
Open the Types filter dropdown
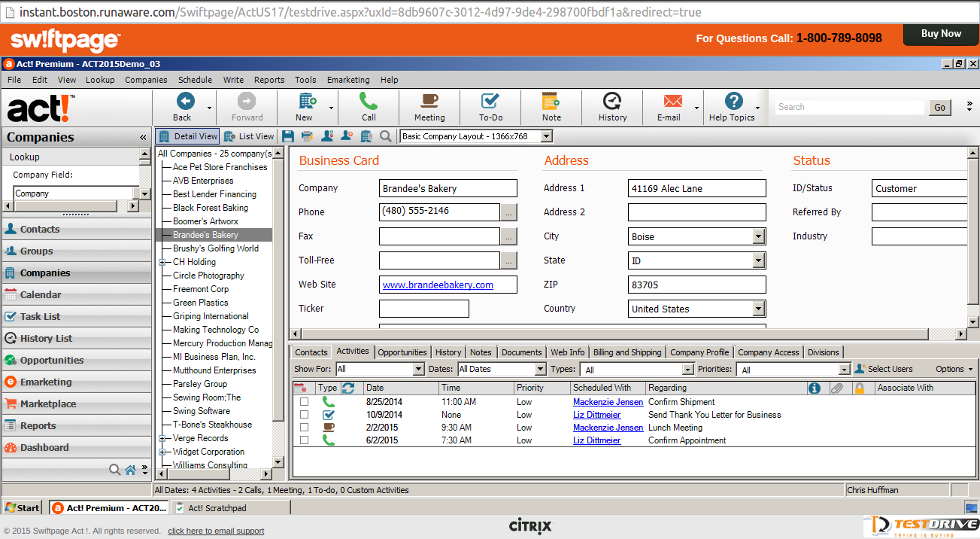687,369
